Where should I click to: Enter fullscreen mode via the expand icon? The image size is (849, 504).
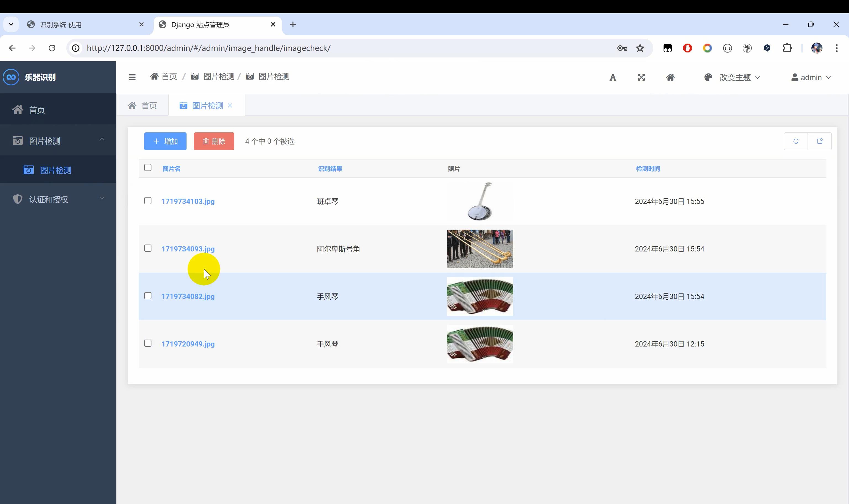tap(641, 77)
